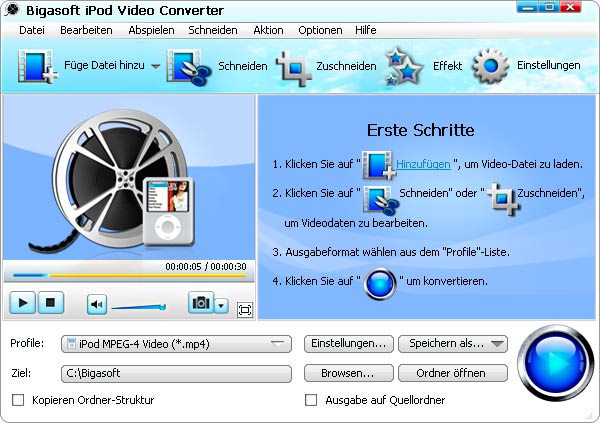Mute the audio with speaker icon
The height and width of the screenshot is (423, 600).
tap(96, 305)
